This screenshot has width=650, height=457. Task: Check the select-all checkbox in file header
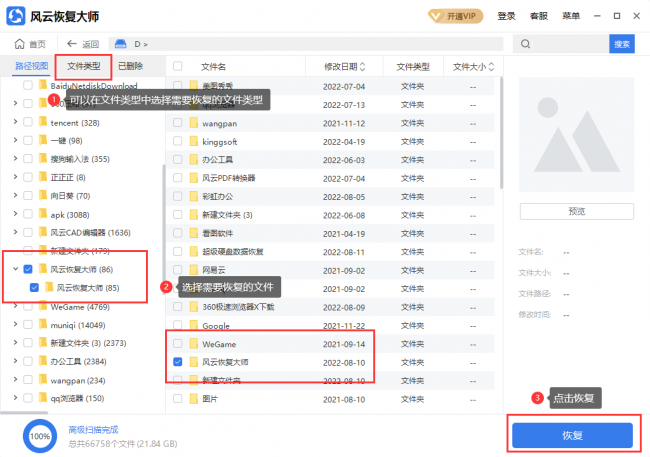177,66
